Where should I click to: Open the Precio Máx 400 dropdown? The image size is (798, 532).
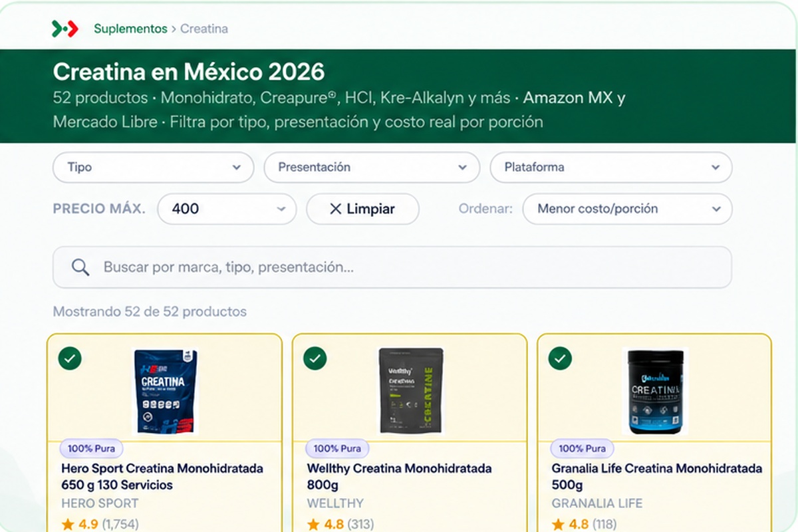227,209
